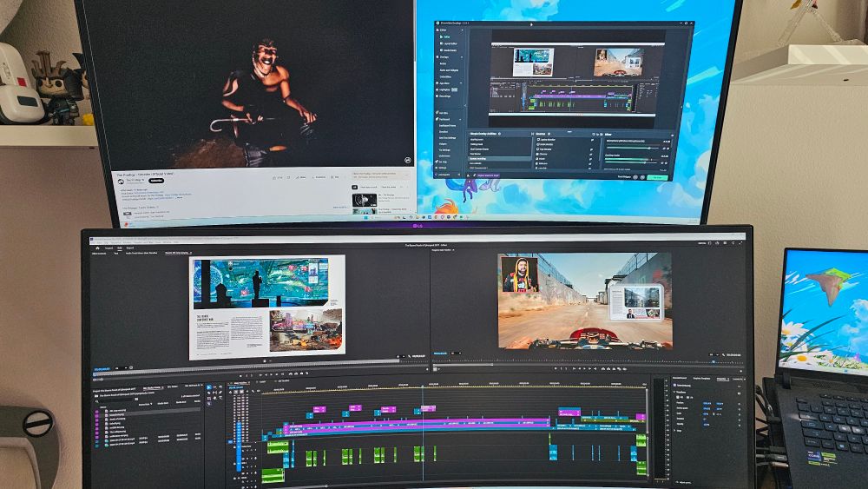The width and height of the screenshot is (868, 489).
Task: Open the Program monitor wrench settings
Action: (x=724, y=355)
